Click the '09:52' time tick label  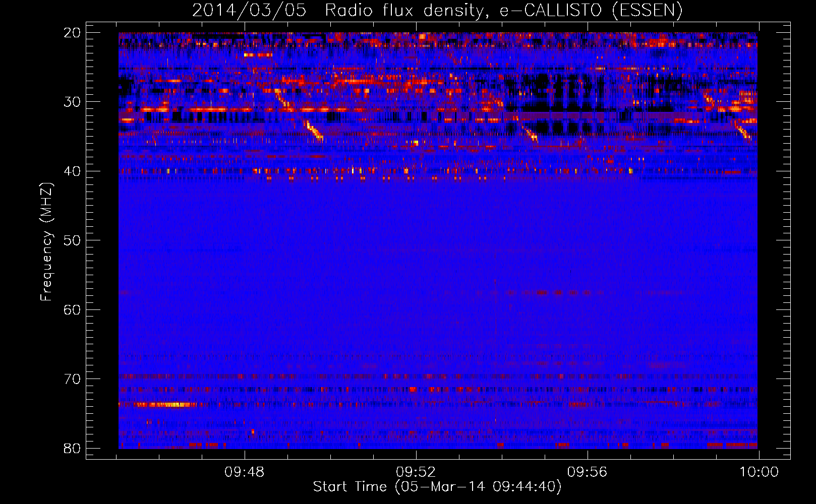[416, 472]
